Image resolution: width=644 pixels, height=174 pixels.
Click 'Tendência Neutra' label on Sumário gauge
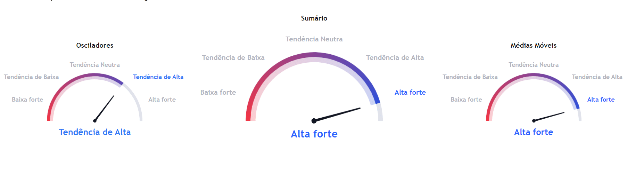(x=314, y=39)
